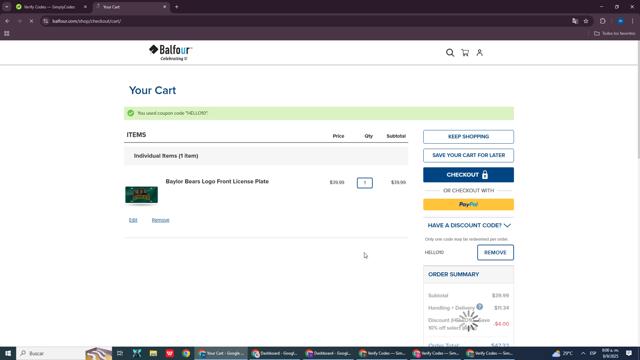The image size is (640, 360).
Task: Proceed with the Checkout button
Action: pyautogui.click(x=468, y=175)
